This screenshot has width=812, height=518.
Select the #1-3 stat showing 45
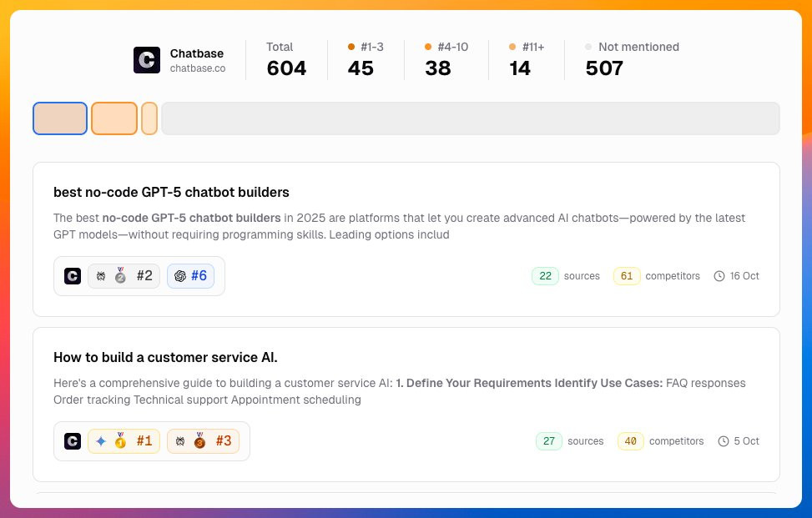(366, 60)
